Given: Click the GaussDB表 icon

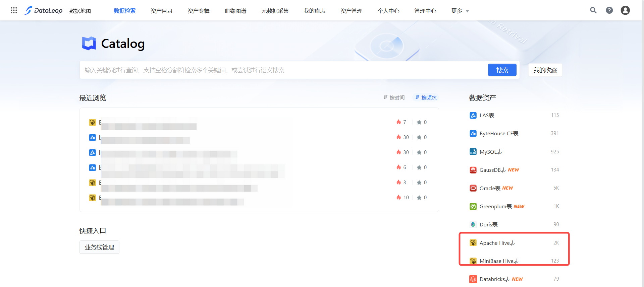Looking at the screenshot, I should [x=473, y=170].
